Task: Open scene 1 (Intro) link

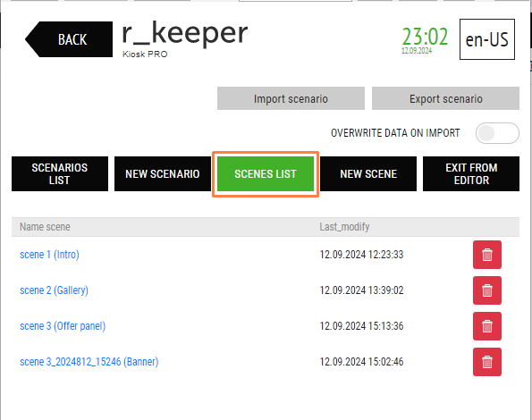Action: click(49, 255)
